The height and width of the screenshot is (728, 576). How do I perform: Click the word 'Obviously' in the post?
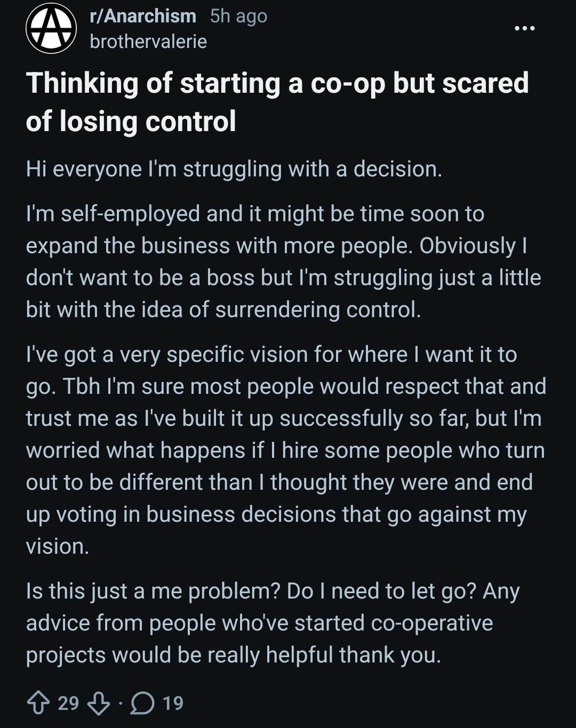468,246
